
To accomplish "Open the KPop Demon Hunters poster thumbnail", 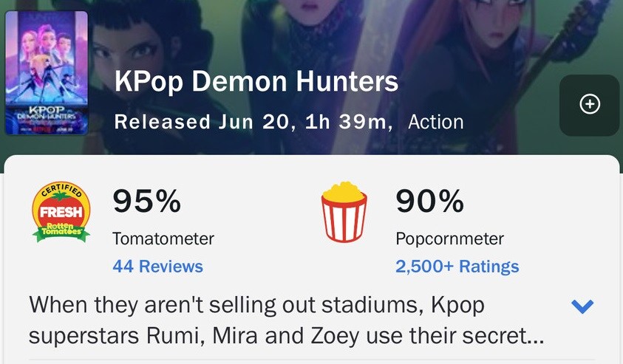I will (47, 73).
